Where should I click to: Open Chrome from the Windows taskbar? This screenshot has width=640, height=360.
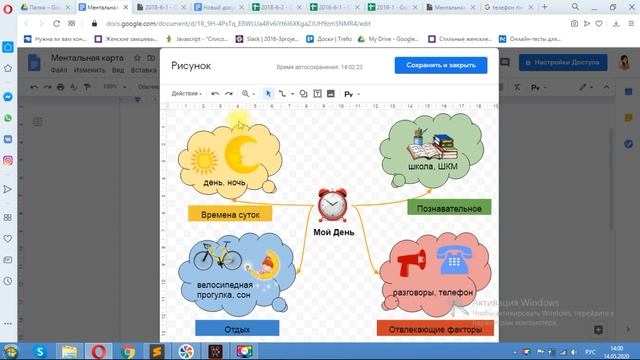128,351
